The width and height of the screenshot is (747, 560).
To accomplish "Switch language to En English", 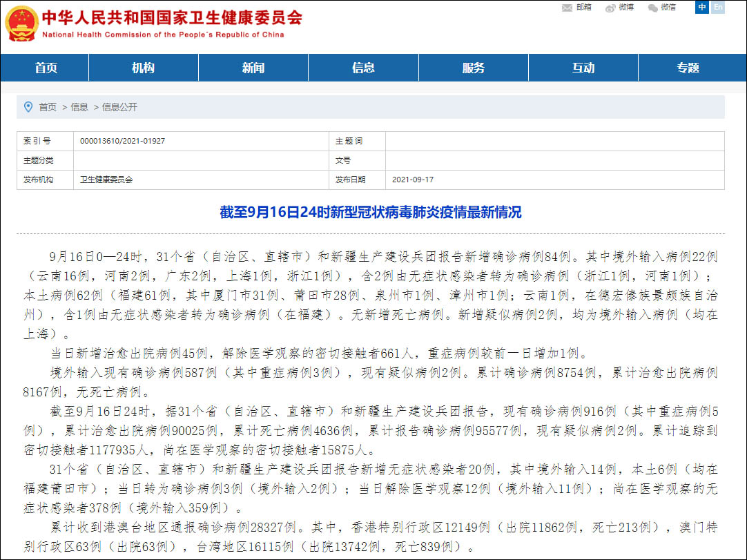I will (x=717, y=7).
